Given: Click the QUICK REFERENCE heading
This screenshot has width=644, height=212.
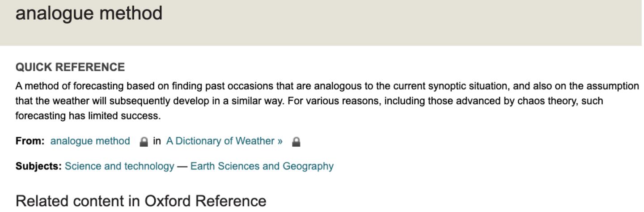Looking at the screenshot, I should click(70, 67).
